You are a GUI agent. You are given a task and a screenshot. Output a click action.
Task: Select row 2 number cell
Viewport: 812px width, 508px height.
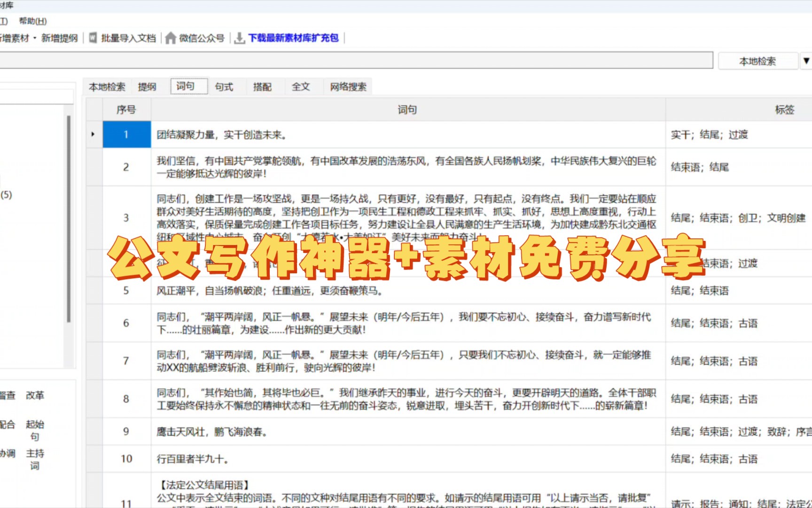[126, 167]
